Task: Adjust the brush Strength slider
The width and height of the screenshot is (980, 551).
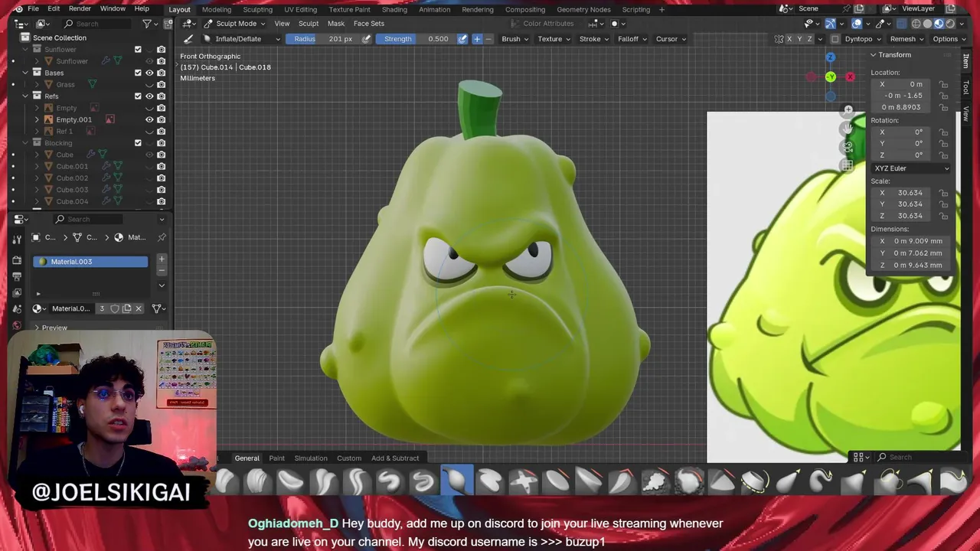Action: pos(416,39)
